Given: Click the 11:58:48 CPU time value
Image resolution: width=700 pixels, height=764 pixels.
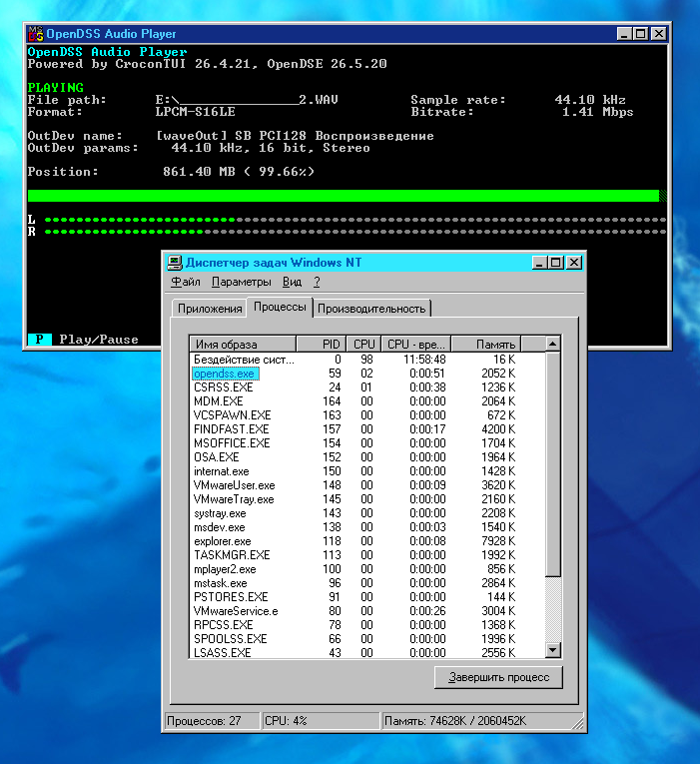Looking at the screenshot, I should [424, 360].
